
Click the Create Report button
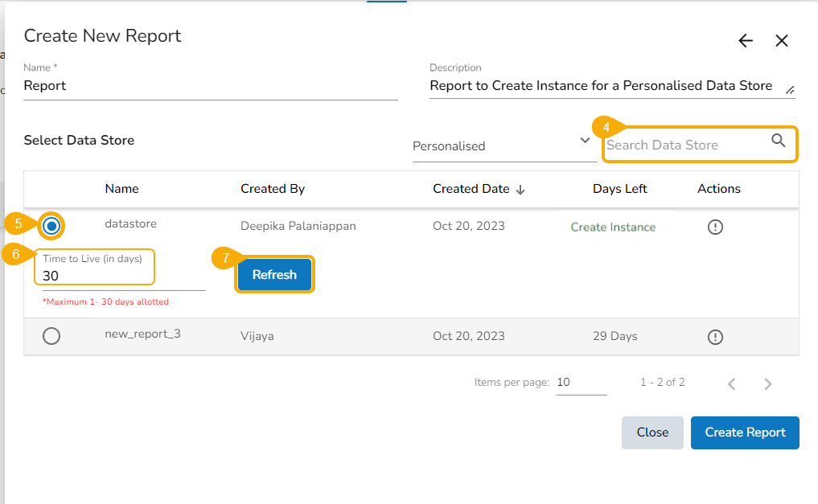(745, 432)
